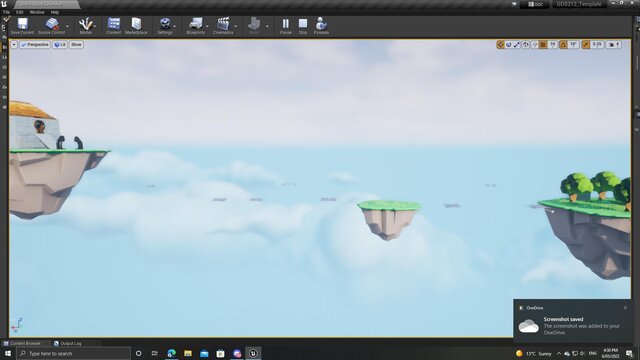Open the Help menu
The height and width of the screenshot is (360, 640).
[55, 12]
